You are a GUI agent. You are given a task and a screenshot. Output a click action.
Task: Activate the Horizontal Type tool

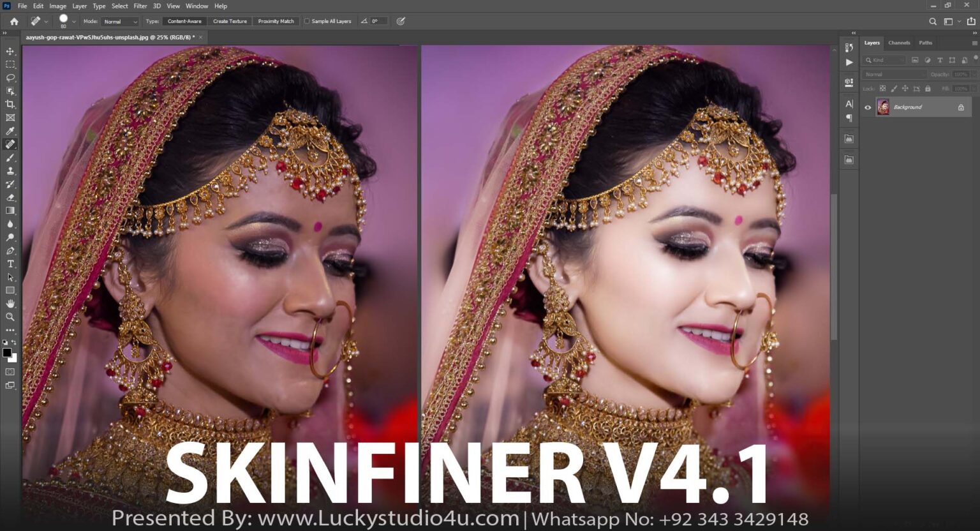(x=10, y=264)
